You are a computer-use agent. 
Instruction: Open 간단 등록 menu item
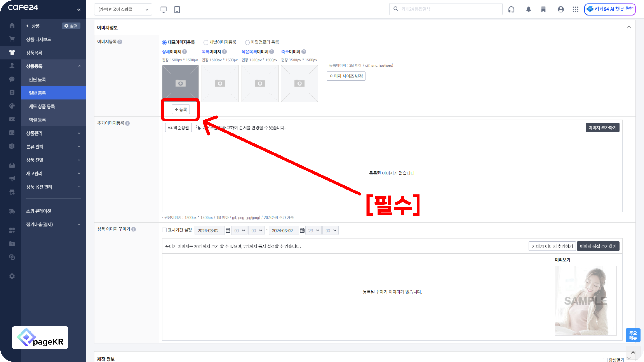pyautogui.click(x=37, y=79)
